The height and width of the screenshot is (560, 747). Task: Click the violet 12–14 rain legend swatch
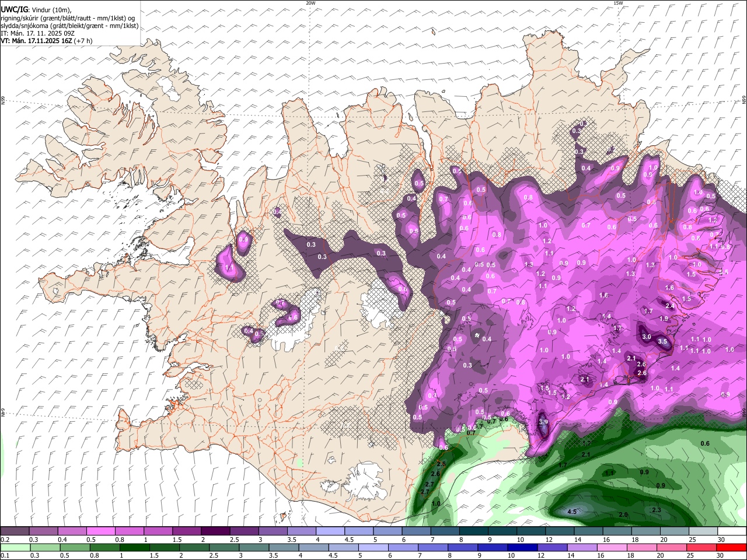pyautogui.click(x=551, y=547)
